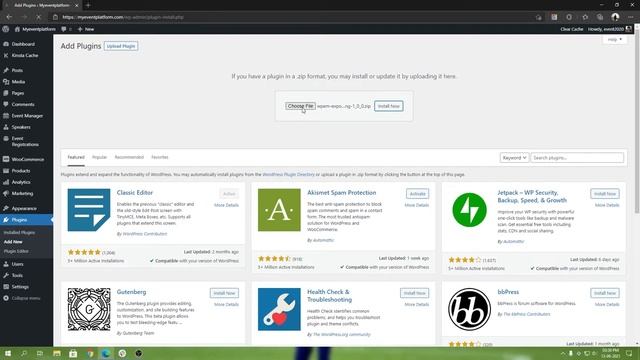Image resolution: width=640 pixels, height=360 pixels.
Task: Open the Classic Editor plugin title link
Action: (x=135, y=193)
